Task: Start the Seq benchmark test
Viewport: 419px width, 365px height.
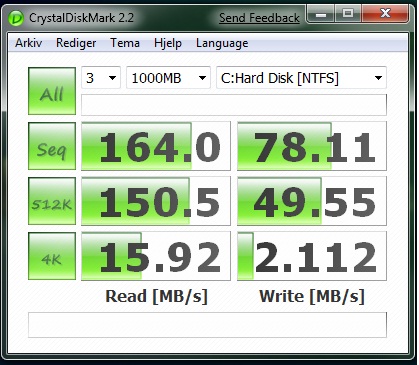Action: pyautogui.click(x=52, y=146)
